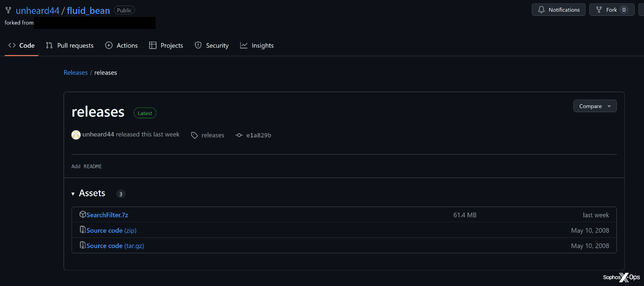Switch to the Pull requests tab
This screenshot has width=644, height=286.
click(x=70, y=45)
